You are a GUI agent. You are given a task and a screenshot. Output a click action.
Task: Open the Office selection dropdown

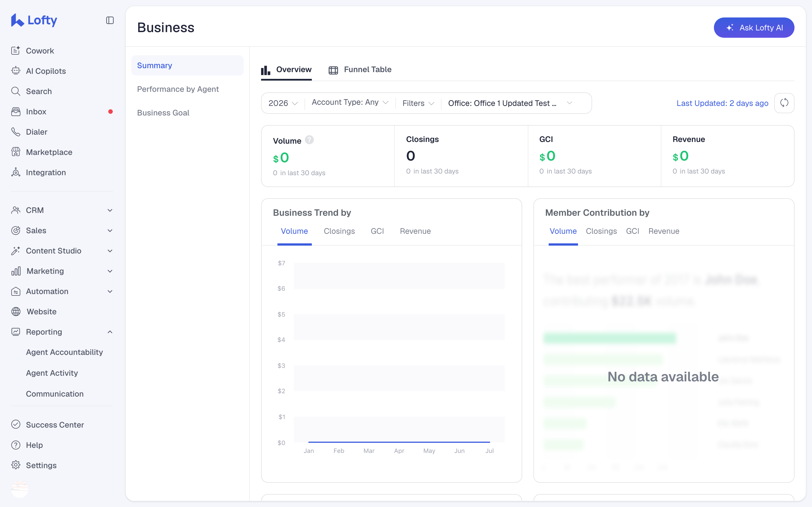click(510, 103)
